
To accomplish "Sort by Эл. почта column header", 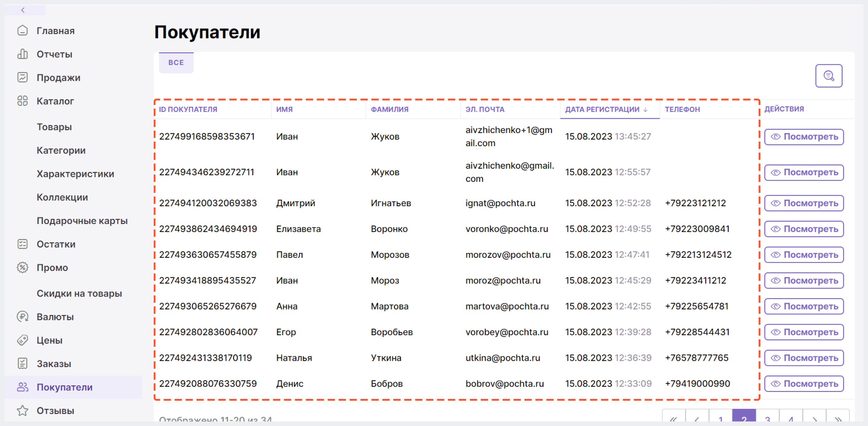I will click(x=485, y=109).
